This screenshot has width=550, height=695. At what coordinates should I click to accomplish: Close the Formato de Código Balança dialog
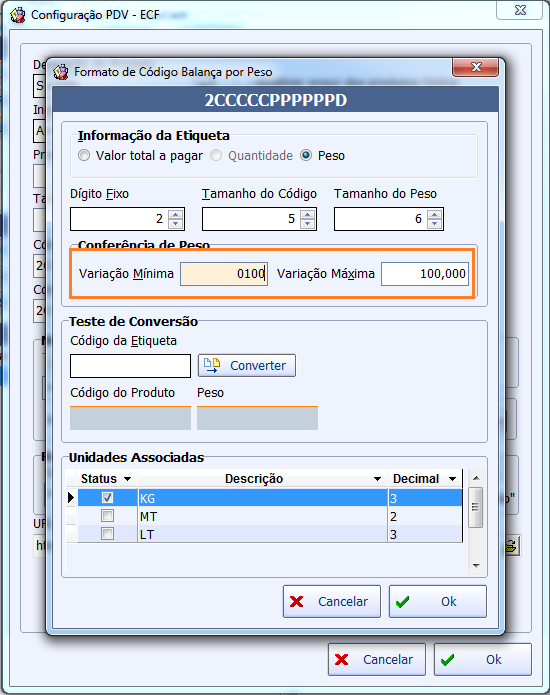tap(476, 67)
